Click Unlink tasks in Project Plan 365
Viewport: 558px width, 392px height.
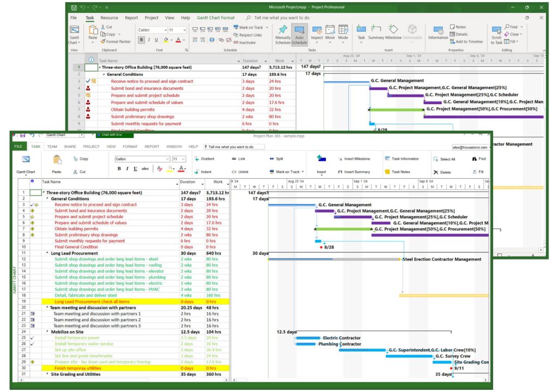tap(240, 172)
